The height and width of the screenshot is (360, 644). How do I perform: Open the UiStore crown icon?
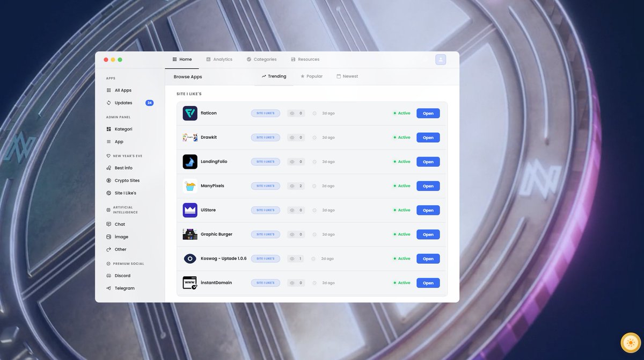click(189, 210)
